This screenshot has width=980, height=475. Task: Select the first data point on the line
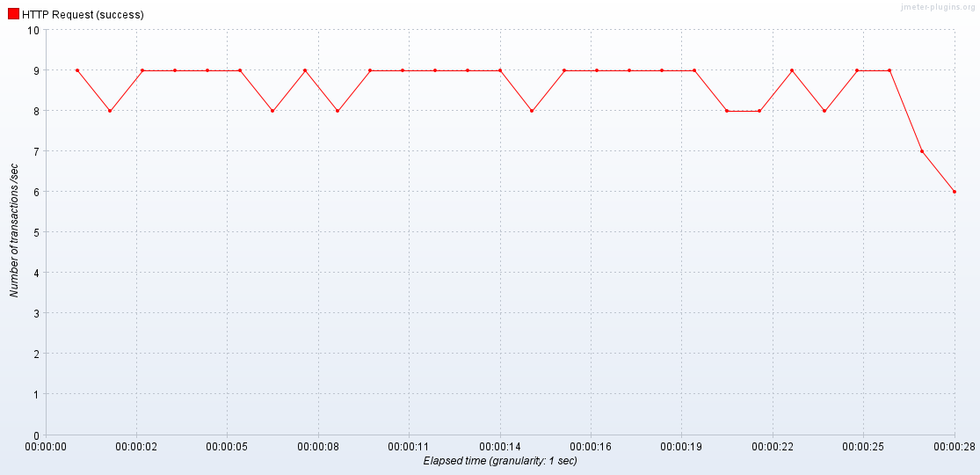(x=76, y=70)
